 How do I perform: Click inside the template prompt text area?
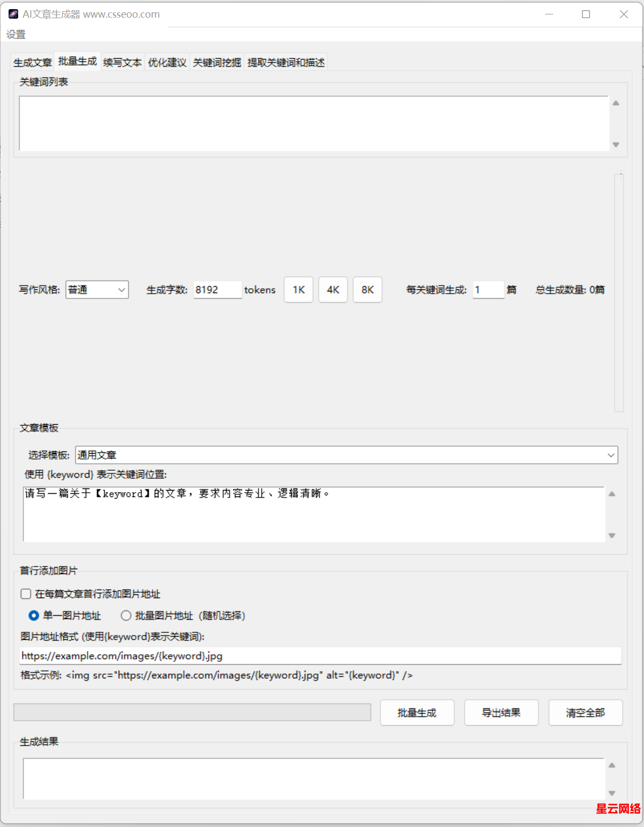pos(313,514)
